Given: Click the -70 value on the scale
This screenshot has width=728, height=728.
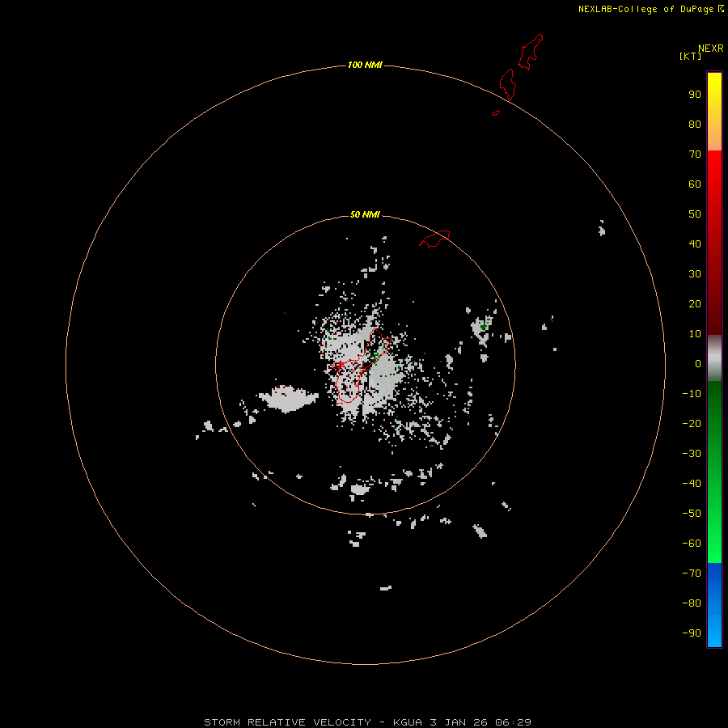Looking at the screenshot, I should click(x=692, y=573).
